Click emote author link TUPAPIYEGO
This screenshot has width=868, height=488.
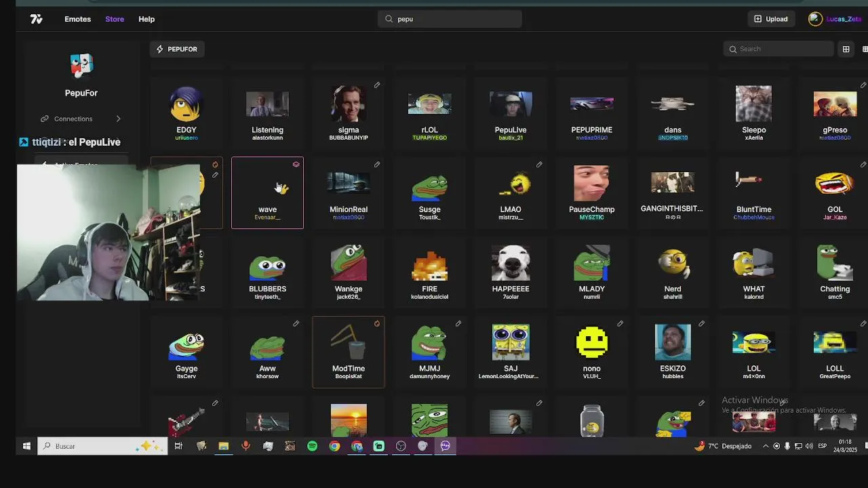[x=429, y=138]
